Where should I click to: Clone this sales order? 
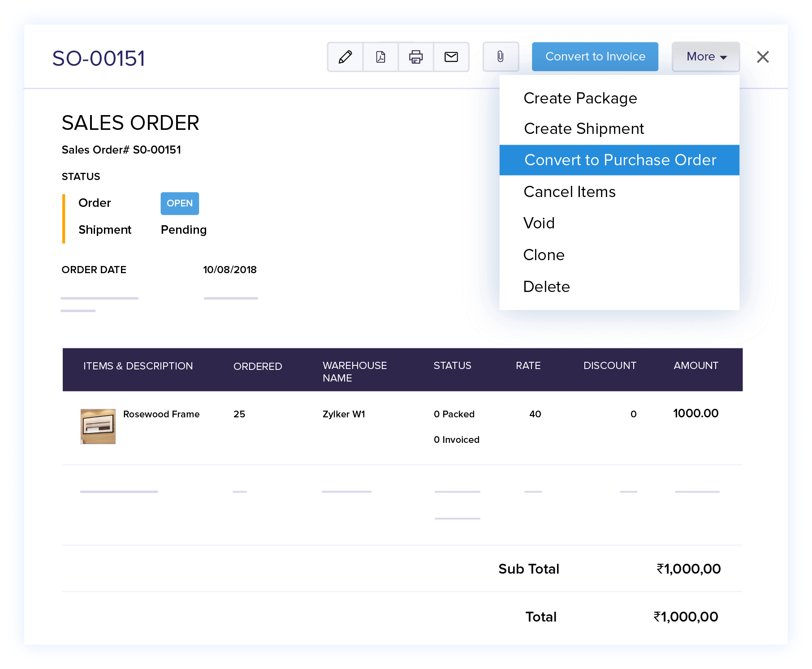click(x=544, y=255)
